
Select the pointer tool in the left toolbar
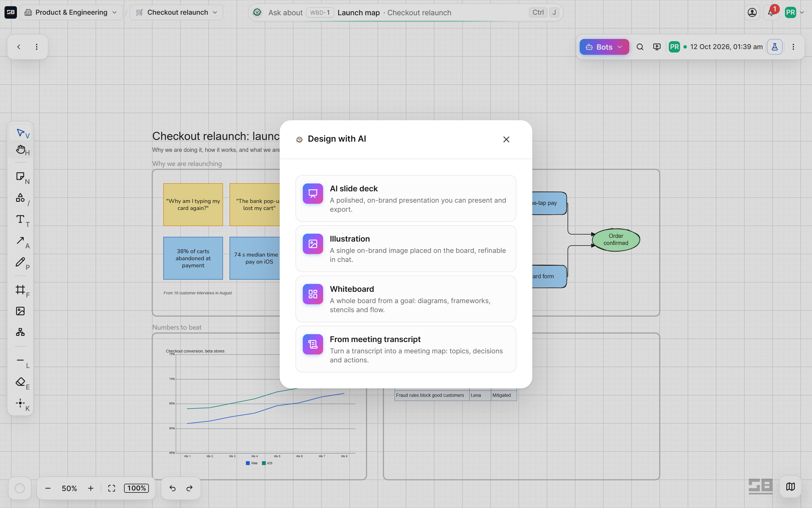(21, 133)
